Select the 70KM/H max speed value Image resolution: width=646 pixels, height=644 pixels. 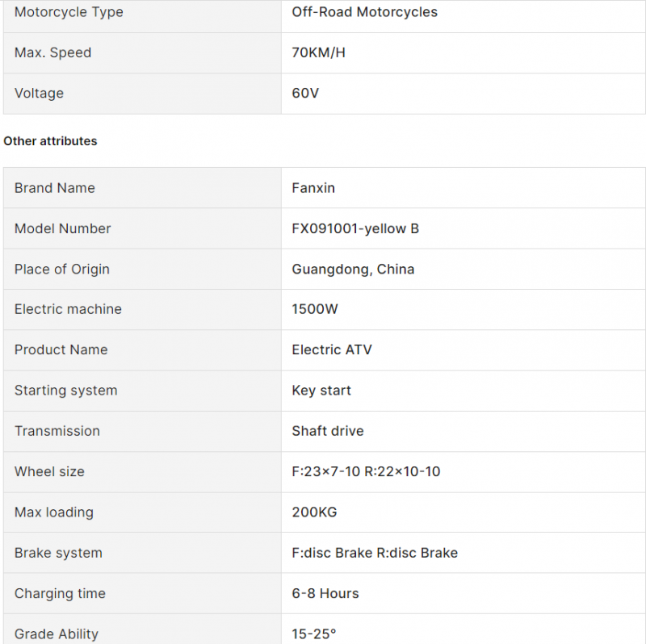click(x=318, y=52)
